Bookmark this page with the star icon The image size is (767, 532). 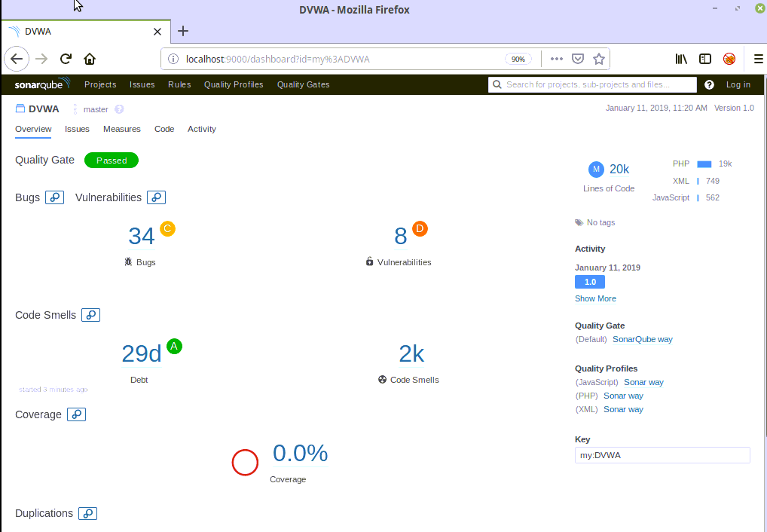click(x=599, y=59)
